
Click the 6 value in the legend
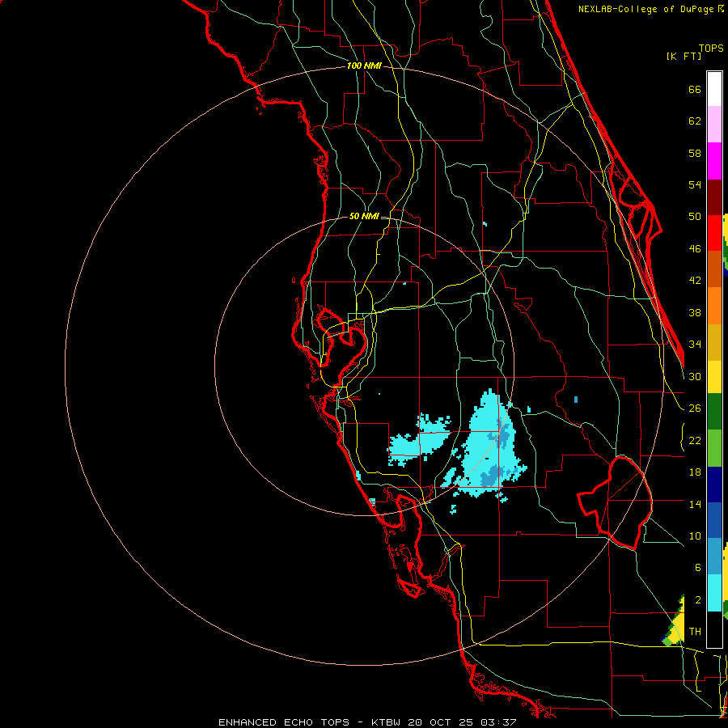point(698,568)
